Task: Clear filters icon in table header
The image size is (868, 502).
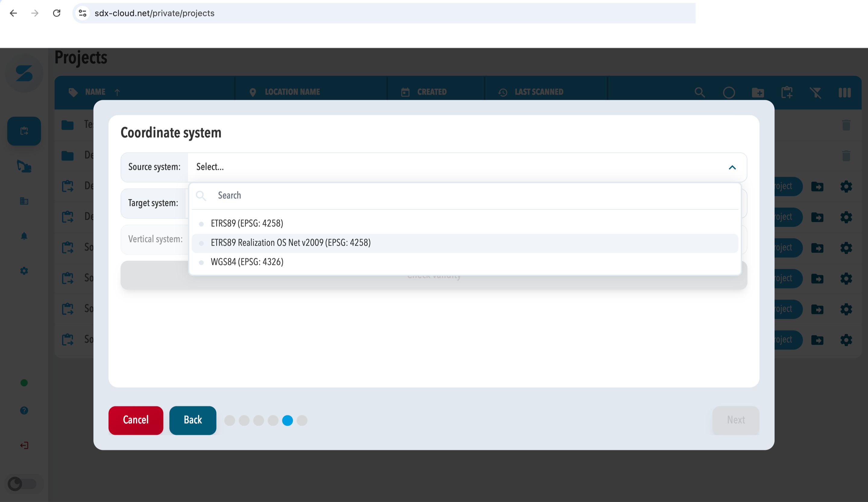Action: [816, 92]
